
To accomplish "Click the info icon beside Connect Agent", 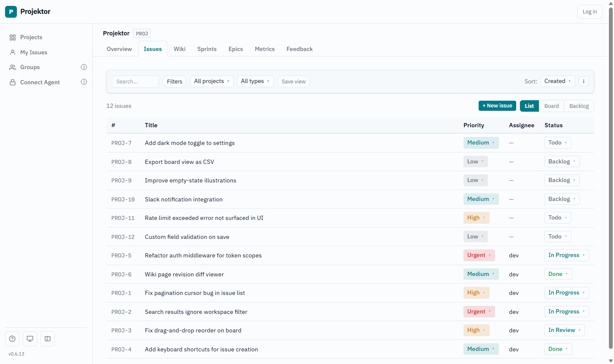I will click(x=84, y=82).
